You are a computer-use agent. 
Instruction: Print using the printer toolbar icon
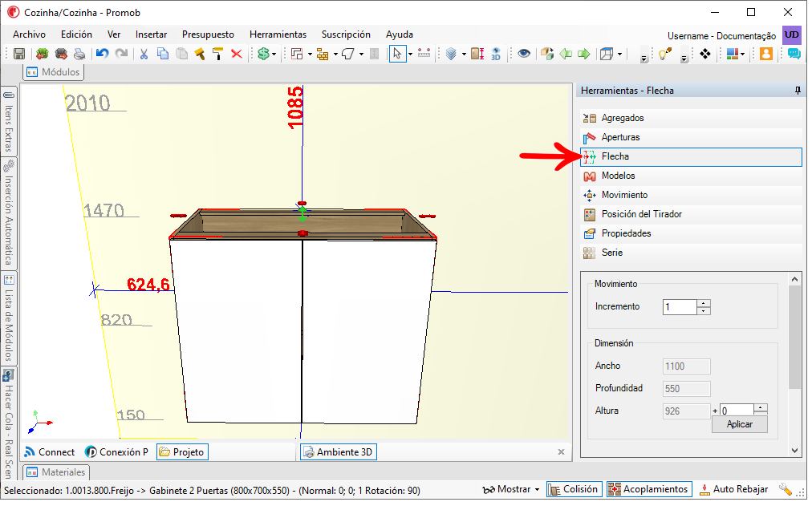(79, 54)
